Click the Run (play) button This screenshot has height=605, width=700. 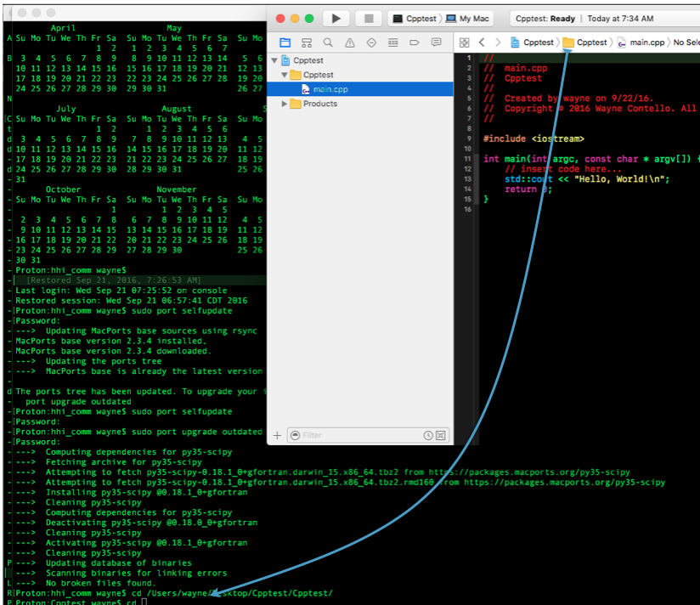coord(336,18)
